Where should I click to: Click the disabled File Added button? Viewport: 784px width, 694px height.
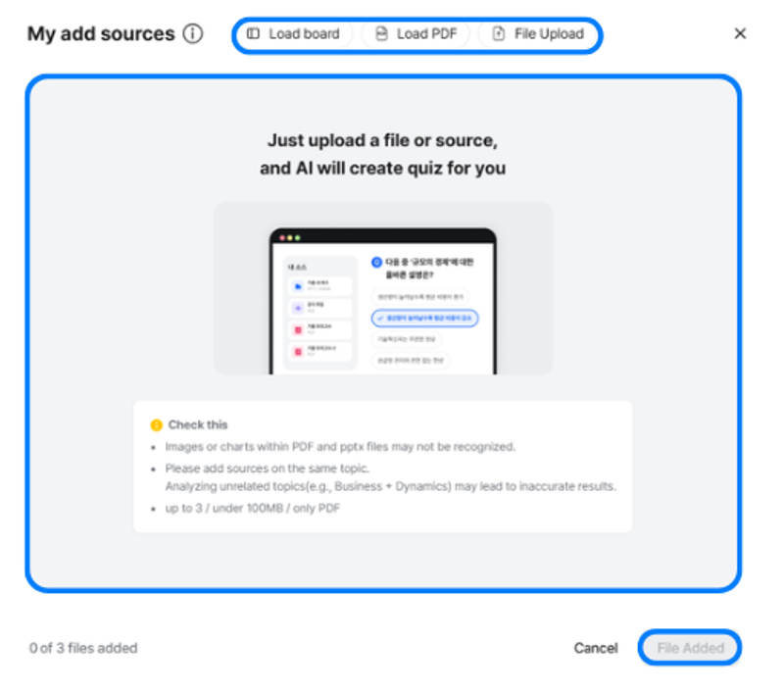(690, 648)
